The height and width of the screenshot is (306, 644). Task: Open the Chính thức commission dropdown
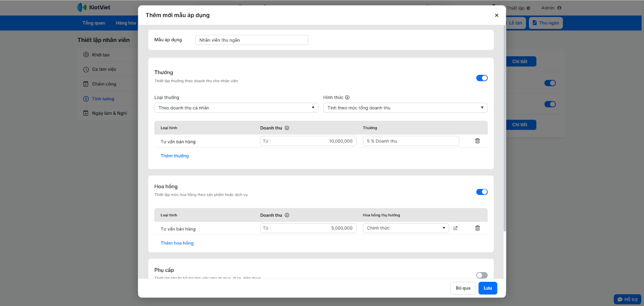(405, 228)
